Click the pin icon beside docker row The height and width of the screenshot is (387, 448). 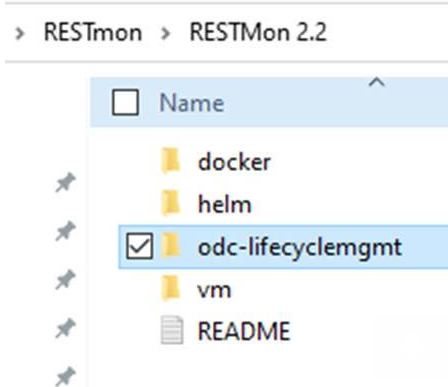[65, 182]
